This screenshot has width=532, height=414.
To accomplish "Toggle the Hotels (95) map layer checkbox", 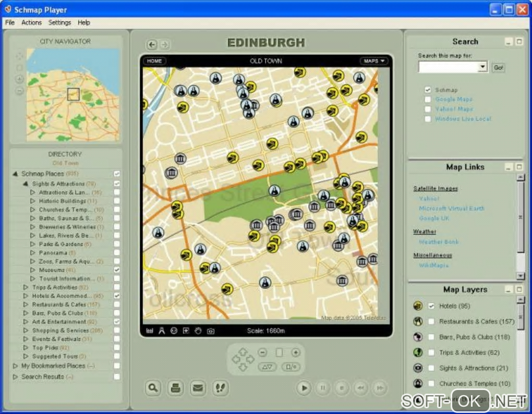I will tap(431, 306).
